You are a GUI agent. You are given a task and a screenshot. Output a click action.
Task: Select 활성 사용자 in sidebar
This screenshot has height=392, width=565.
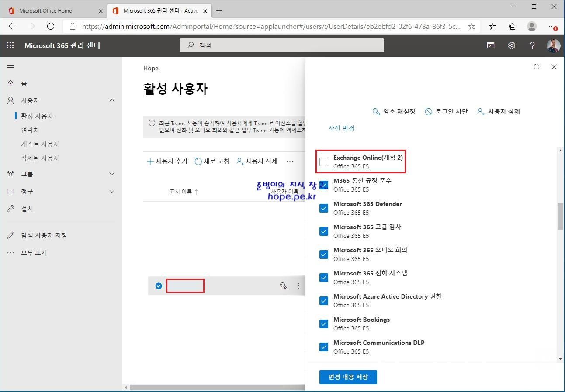pyautogui.click(x=37, y=116)
